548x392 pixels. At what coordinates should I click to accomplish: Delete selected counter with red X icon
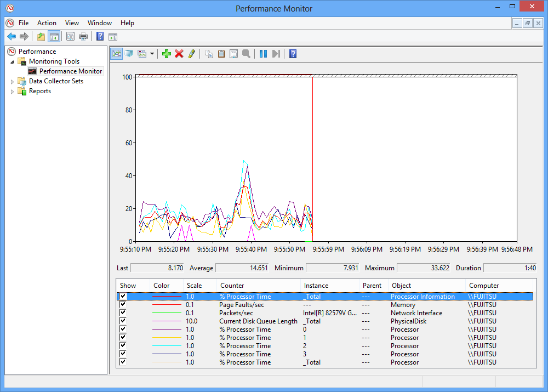[179, 54]
